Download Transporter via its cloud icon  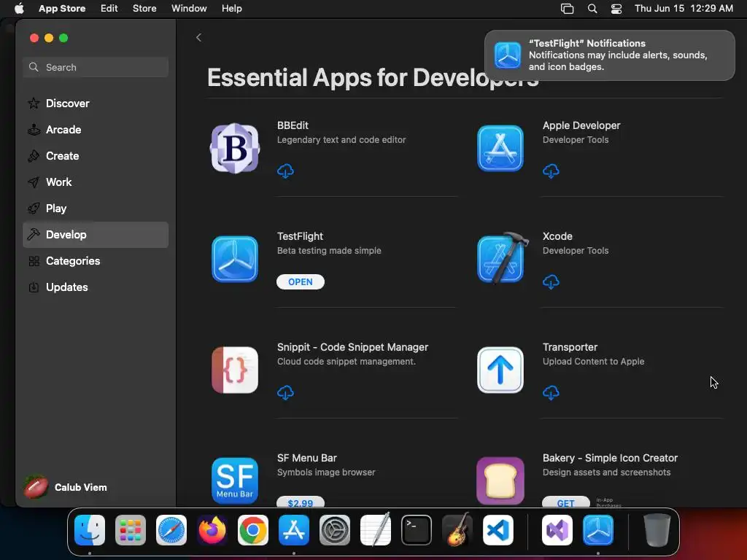[551, 393]
